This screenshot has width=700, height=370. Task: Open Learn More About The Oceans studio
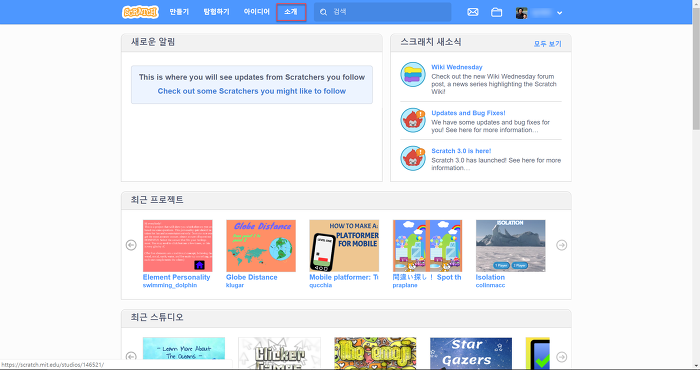pyautogui.click(x=184, y=353)
